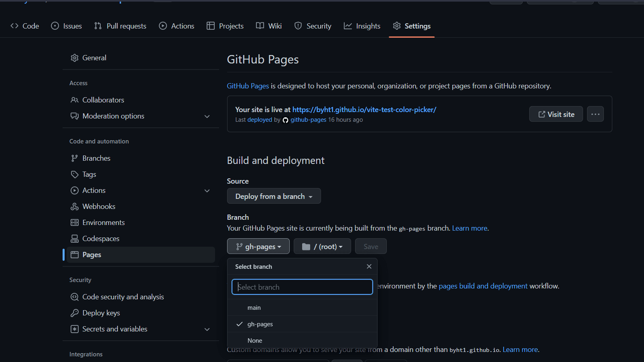Choose the main branch option
Screen dimensions: 644x362
[x=302, y=308]
